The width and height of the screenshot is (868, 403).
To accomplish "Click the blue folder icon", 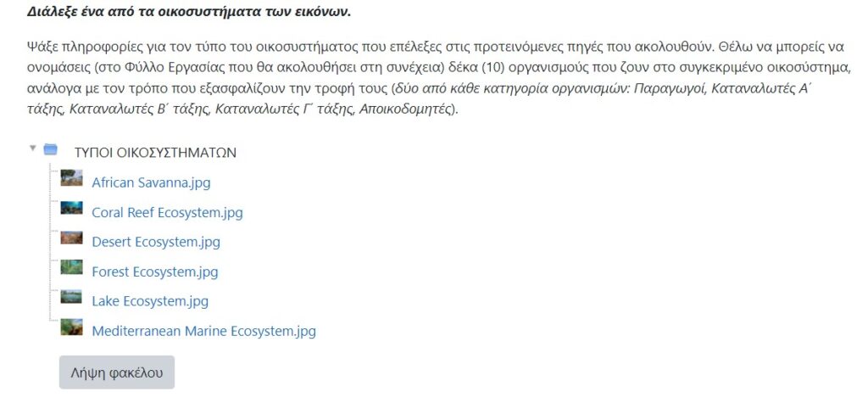I will click(51, 150).
